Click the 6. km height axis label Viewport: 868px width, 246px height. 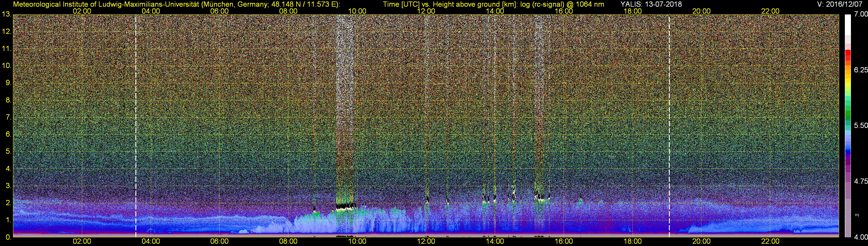[8, 135]
